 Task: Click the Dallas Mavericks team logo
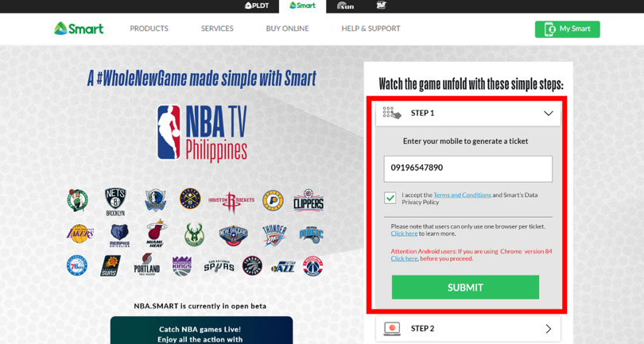pos(155,200)
